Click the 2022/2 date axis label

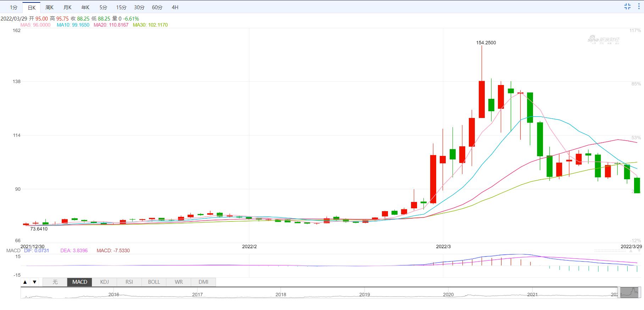point(249,246)
